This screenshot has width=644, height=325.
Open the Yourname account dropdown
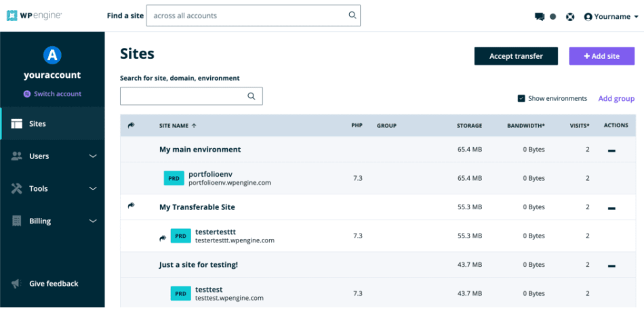coord(611,17)
